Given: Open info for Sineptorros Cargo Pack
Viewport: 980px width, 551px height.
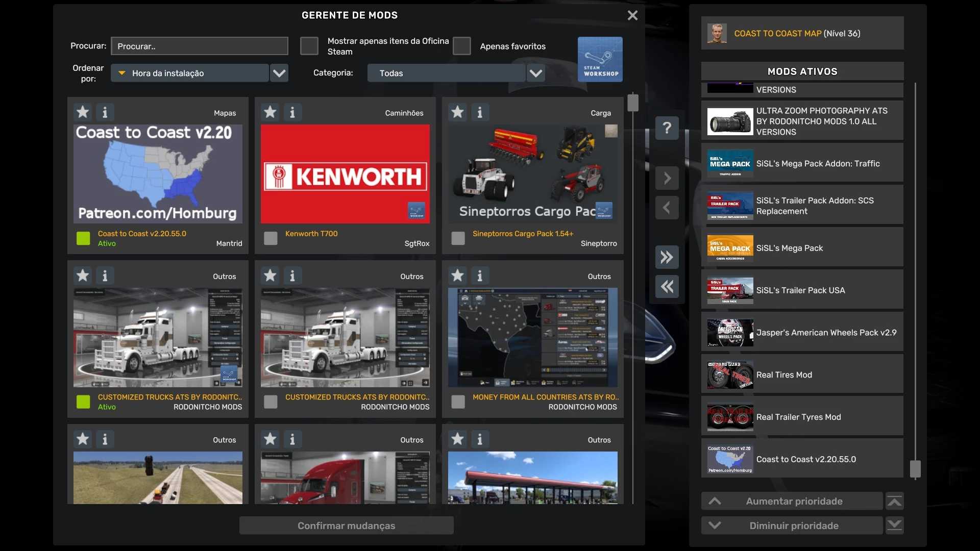Looking at the screenshot, I should click(479, 112).
